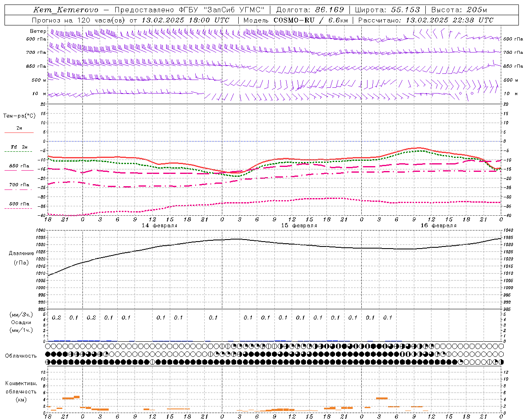Click the (мм/1ч.) precipitation unit label
Viewport: 525px width, 420px height.
[x=21, y=330]
